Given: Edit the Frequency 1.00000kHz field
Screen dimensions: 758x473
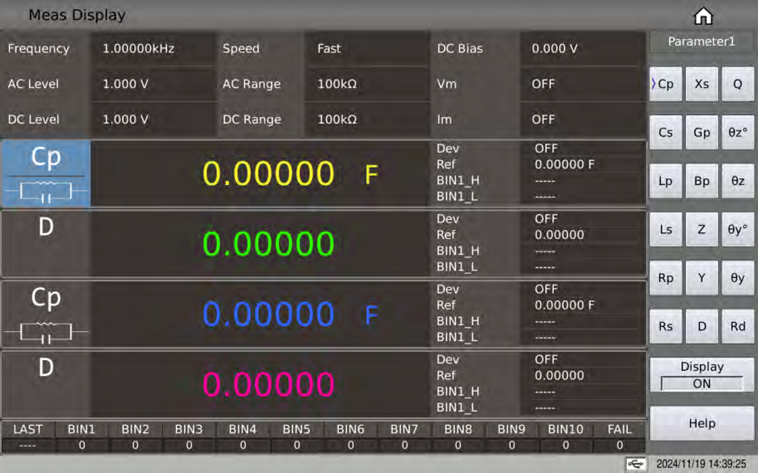Looking at the screenshot, I should 154,48.
